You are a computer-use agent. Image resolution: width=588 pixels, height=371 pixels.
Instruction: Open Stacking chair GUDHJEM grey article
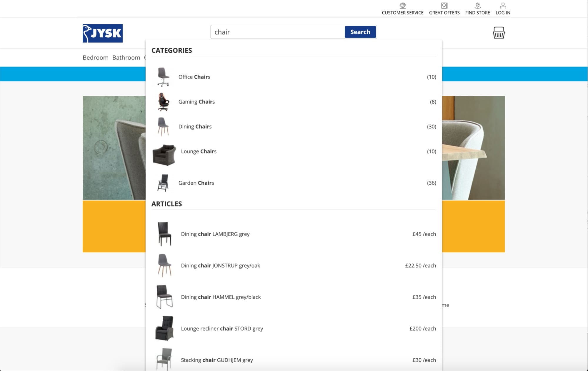tap(294, 360)
